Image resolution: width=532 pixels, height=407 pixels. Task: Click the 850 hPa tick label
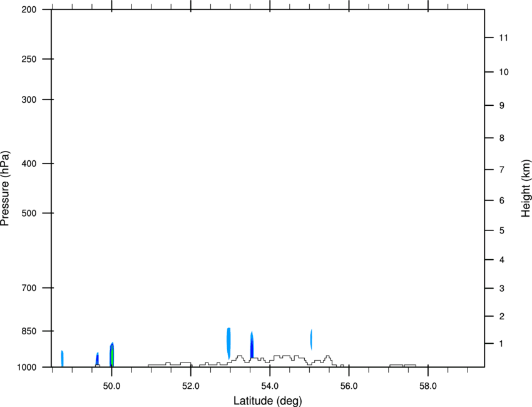29,331
